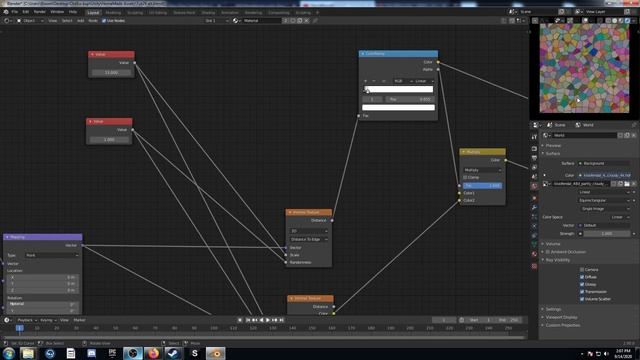Open the Output properties tab icon
This screenshot has height=360, width=640.
[x=534, y=158]
